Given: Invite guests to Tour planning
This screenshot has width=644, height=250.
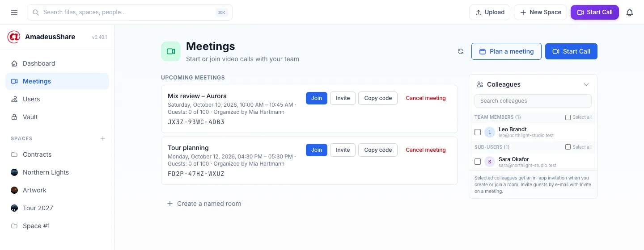Looking at the screenshot, I should point(343,150).
